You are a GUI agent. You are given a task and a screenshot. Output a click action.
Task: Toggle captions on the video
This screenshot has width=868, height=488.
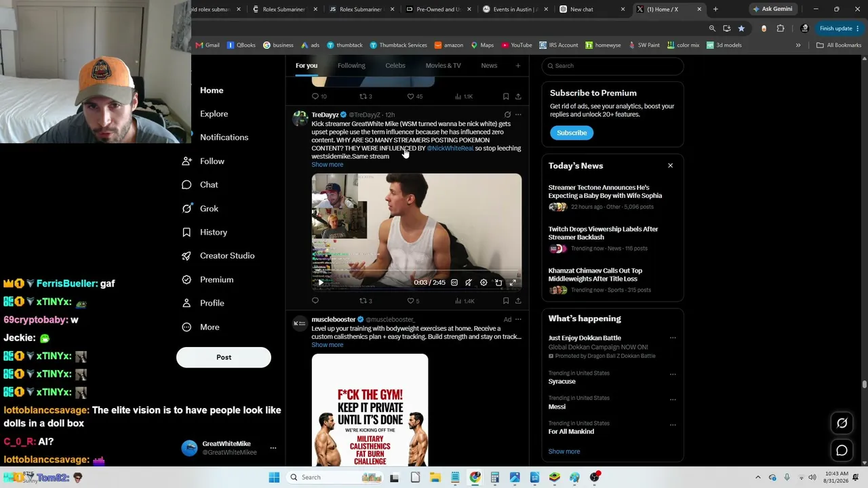(x=454, y=283)
